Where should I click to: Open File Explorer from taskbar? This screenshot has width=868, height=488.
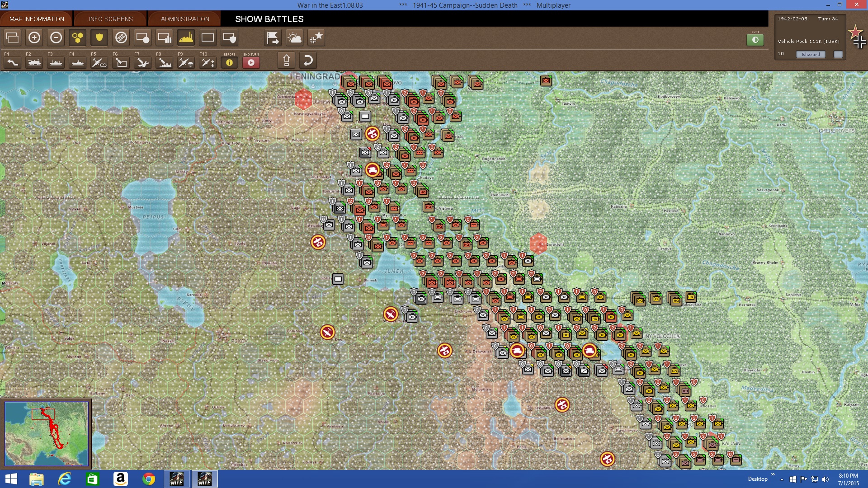click(37, 479)
